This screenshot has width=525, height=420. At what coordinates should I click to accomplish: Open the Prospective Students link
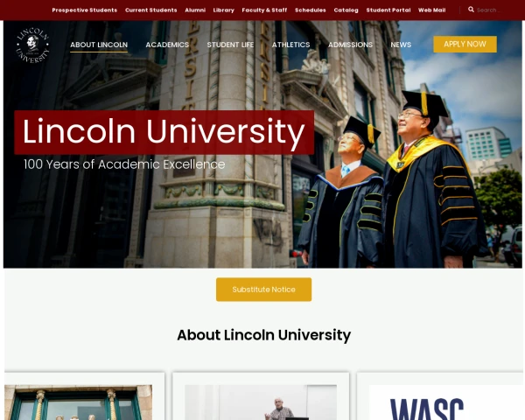tap(85, 10)
